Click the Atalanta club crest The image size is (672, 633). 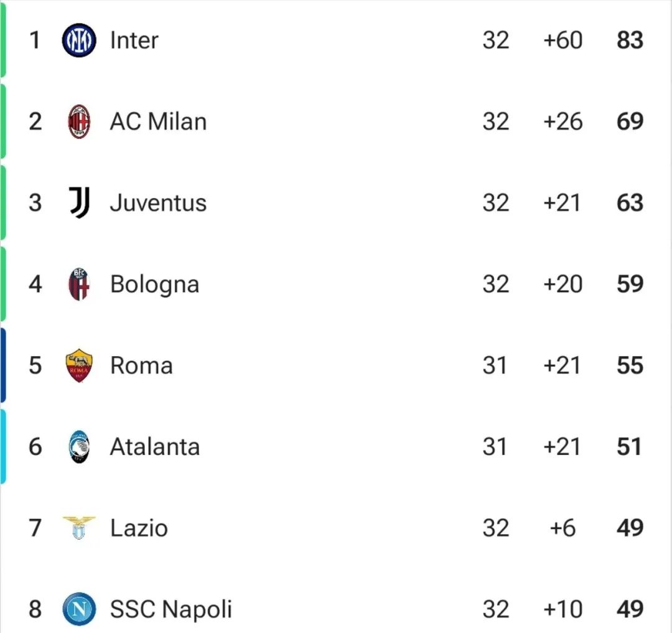pyautogui.click(x=79, y=447)
